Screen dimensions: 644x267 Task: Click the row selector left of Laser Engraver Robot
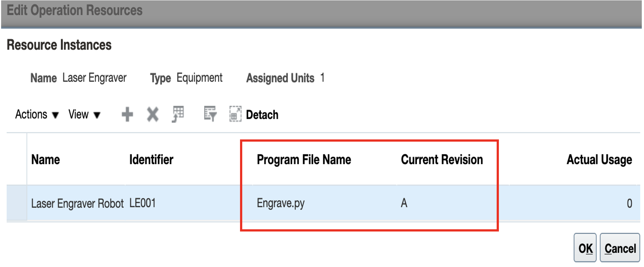point(17,203)
